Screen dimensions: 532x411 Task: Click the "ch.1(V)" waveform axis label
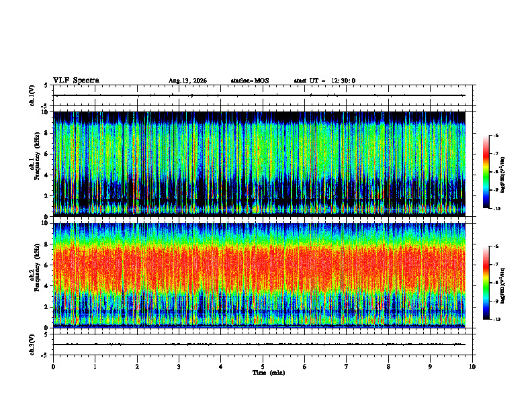(32, 95)
